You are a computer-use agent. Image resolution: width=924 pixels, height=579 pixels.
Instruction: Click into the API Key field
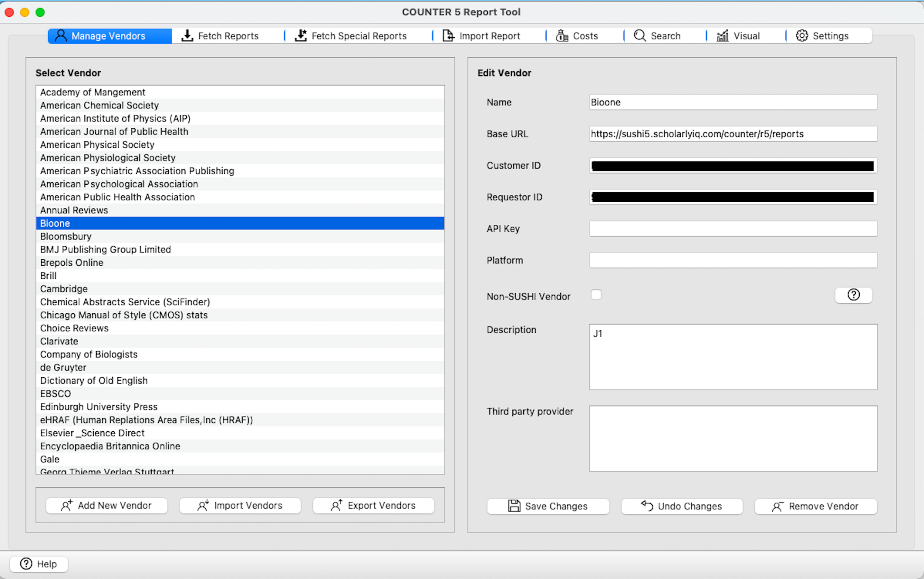733,229
